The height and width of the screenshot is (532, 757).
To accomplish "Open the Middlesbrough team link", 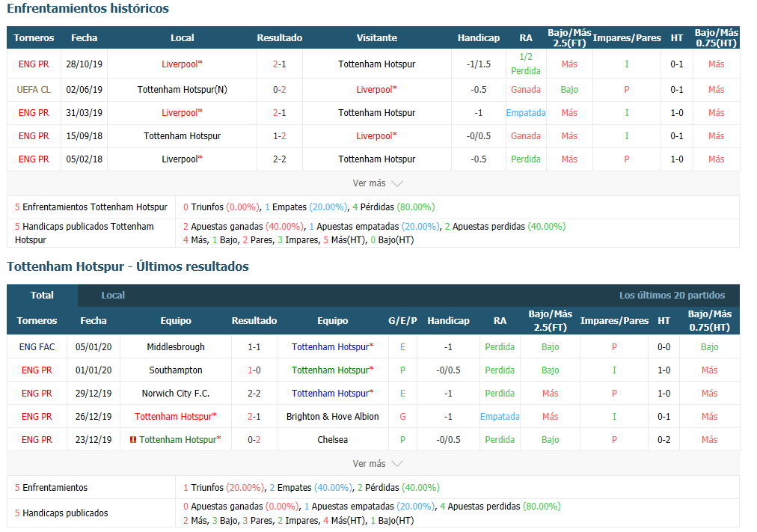I will click(176, 347).
